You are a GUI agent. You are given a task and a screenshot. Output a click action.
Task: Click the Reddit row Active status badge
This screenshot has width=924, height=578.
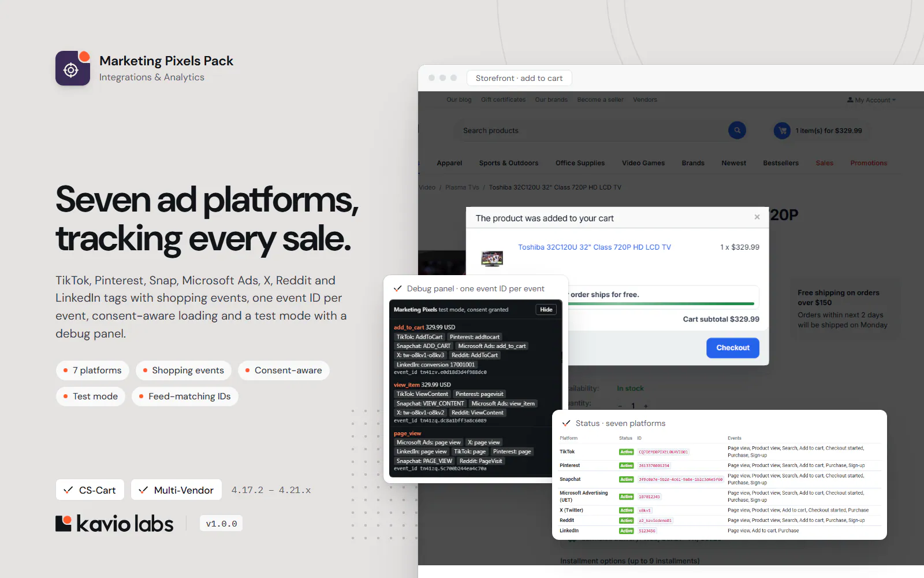tap(626, 520)
